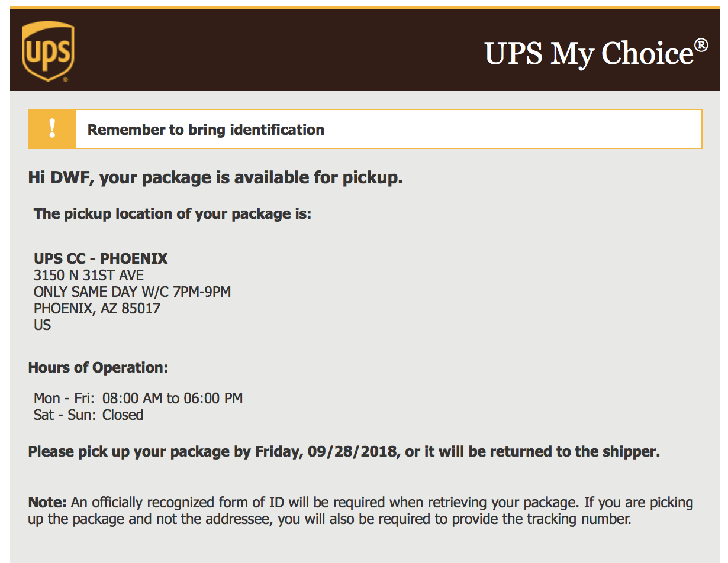Select the UPS CC - PHOENIX location name

[x=101, y=258]
